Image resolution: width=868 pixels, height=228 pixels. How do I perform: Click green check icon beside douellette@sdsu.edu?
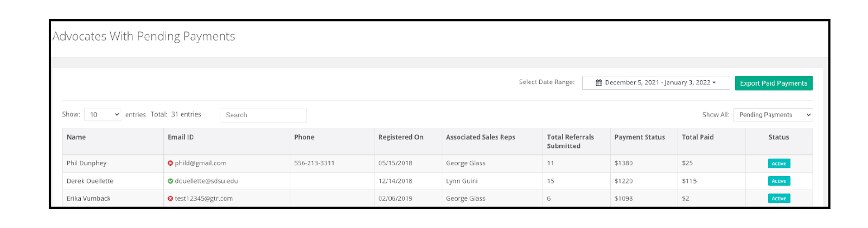(x=170, y=181)
